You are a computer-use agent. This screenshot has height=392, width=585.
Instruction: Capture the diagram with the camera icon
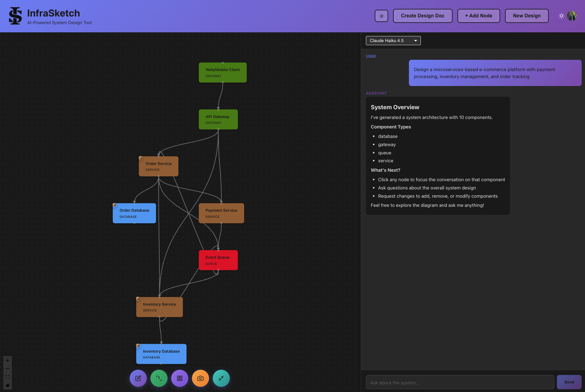(x=200, y=378)
